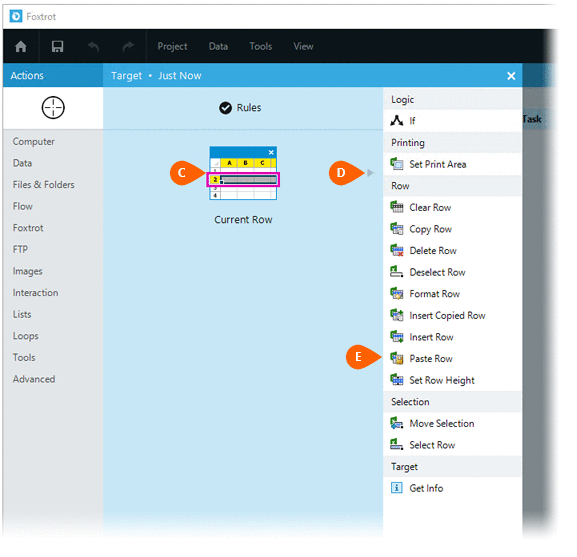The height and width of the screenshot is (557, 577).
Task: Open the Advanced actions category
Action: tap(34, 379)
